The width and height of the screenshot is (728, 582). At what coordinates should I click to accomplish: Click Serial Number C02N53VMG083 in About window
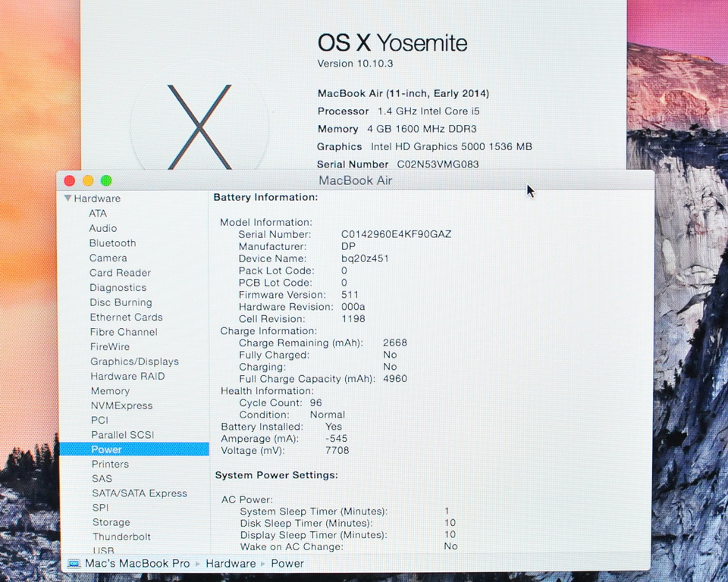coord(398,164)
